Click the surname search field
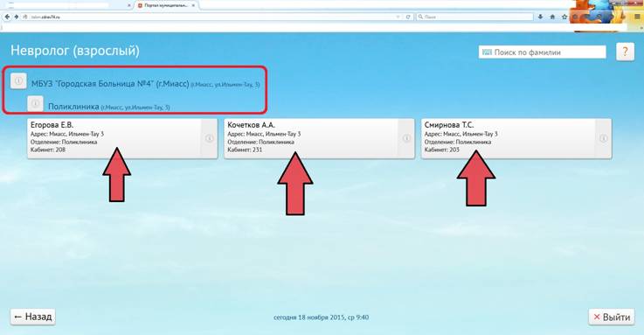The image size is (644, 335). click(542, 52)
